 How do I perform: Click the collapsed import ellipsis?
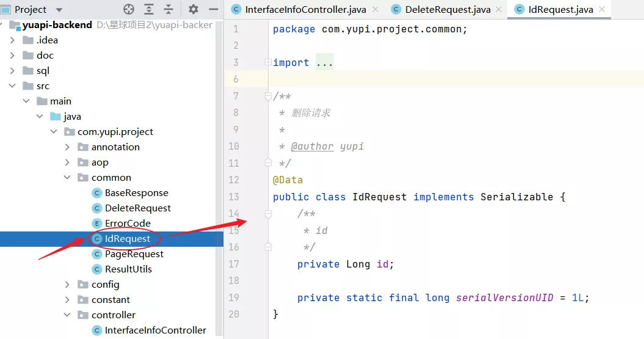click(325, 62)
